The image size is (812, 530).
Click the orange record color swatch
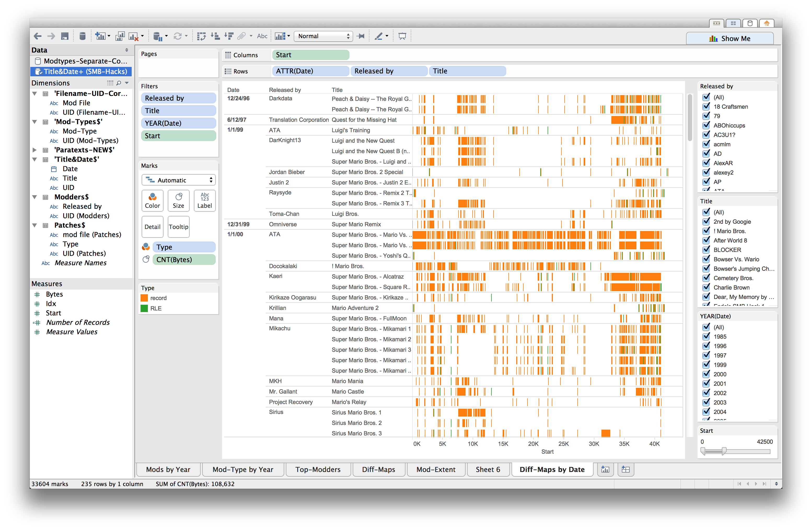click(x=144, y=298)
